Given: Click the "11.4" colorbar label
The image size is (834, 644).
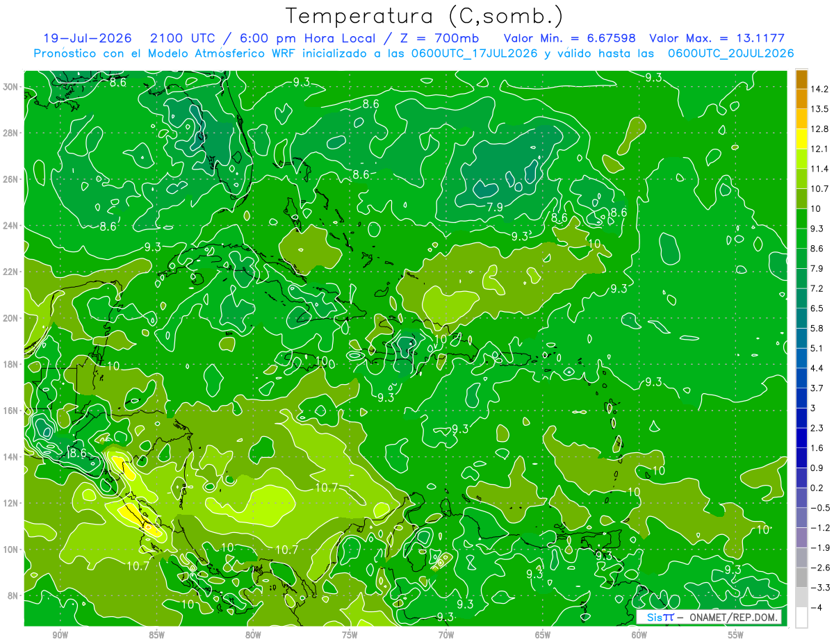Looking at the screenshot, I should [819, 169].
